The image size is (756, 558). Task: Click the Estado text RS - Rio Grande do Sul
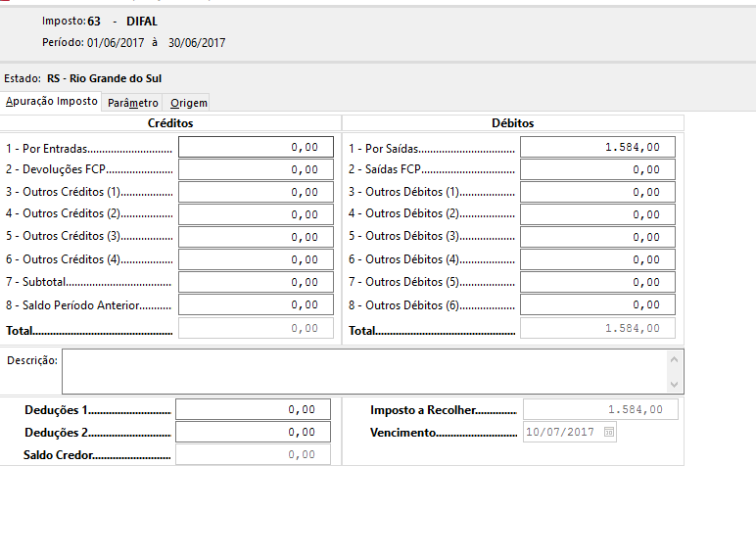point(104,78)
